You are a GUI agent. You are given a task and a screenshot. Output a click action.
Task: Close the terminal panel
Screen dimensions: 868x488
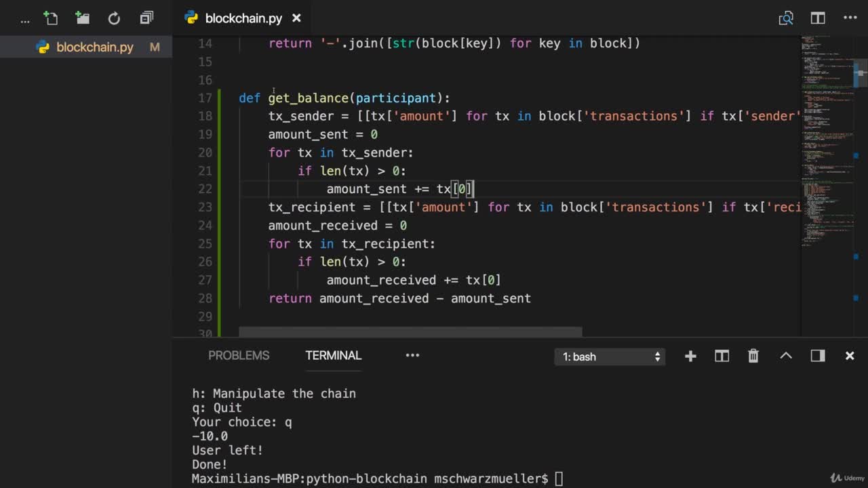(x=850, y=356)
